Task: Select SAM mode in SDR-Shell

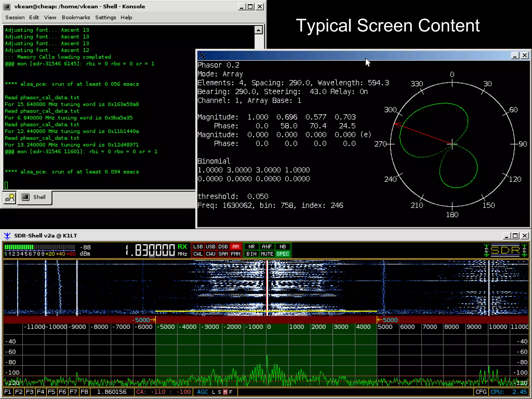Action: 223,254
